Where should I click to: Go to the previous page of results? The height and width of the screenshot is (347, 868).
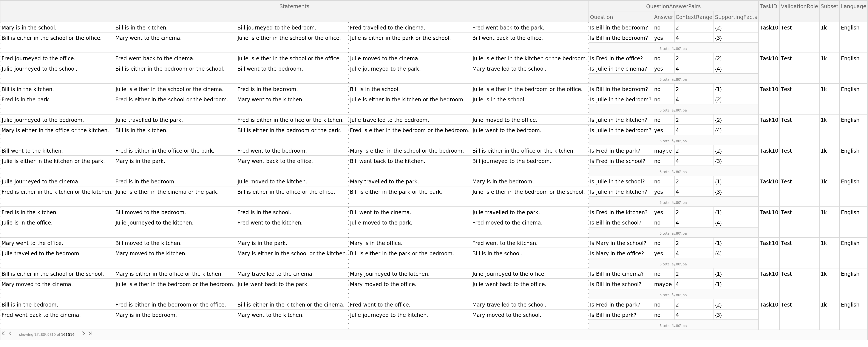[x=10, y=333]
